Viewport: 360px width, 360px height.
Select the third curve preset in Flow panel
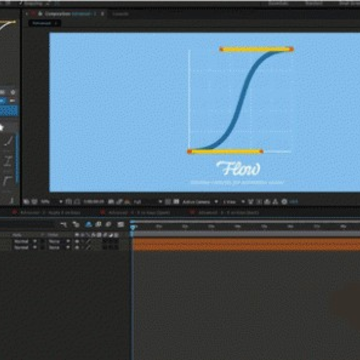click(7, 181)
